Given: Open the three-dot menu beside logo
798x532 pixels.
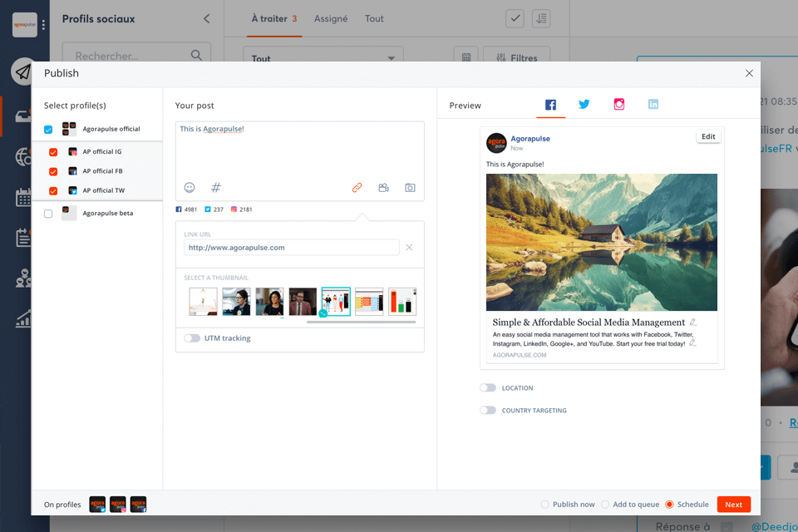Looking at the screenshot, I should click(43, 24).
